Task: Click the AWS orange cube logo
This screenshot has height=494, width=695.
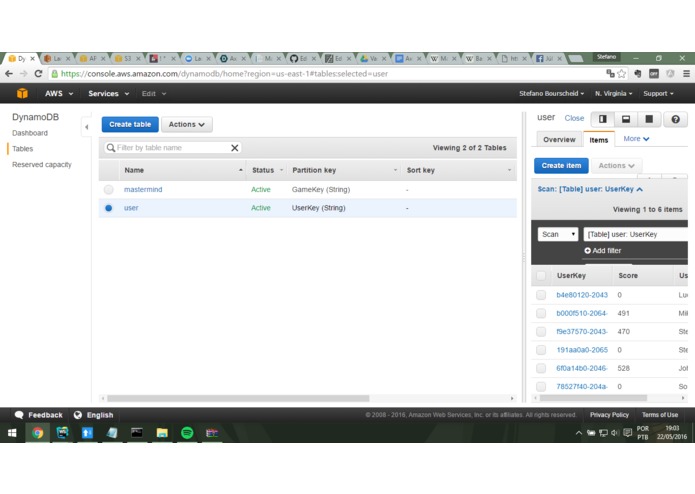Action: pos(22,93)
